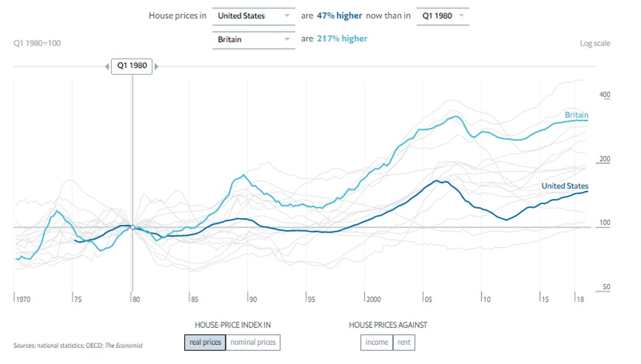Compare house prices against rent

(405, 341)
